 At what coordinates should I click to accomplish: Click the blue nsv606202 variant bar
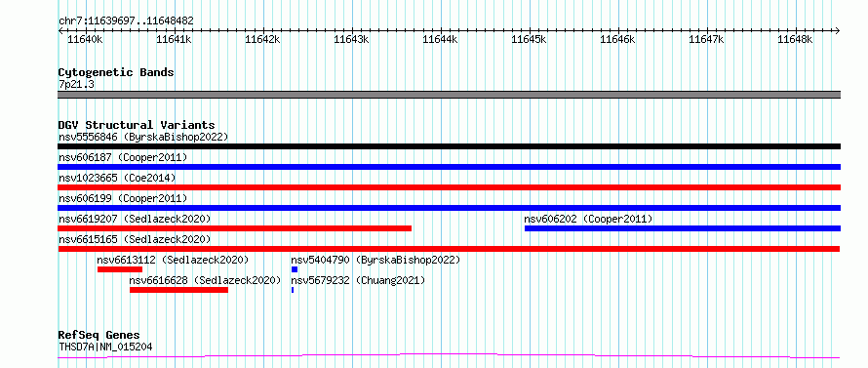[x=683, y=228]
